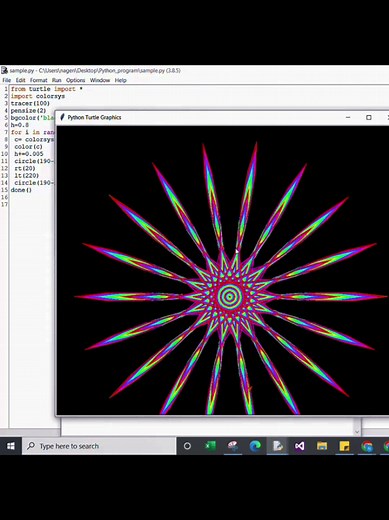
Task: Click the Windows Start button
Action: point(11,446)
